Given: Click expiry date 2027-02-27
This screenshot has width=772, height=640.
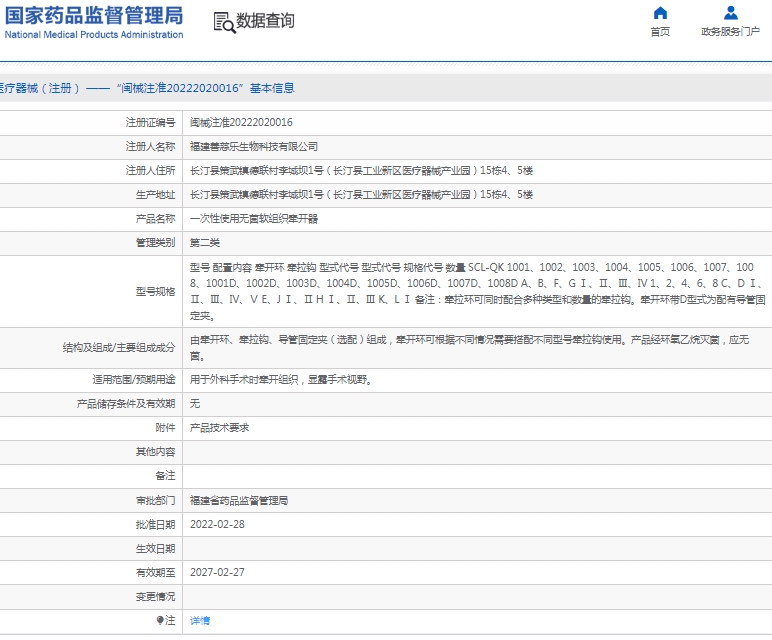Looking at the screenshot, I should pos(217,573).
